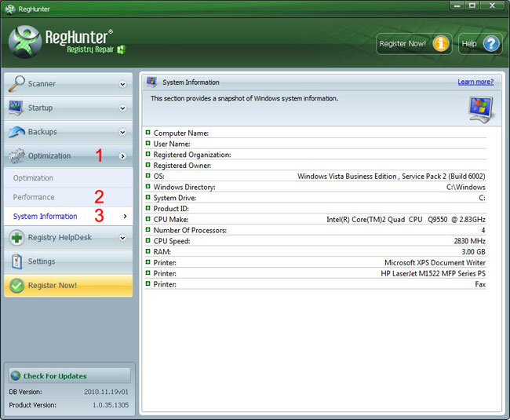Viewport: 510px width, 420px height.
Task: Click the Registry HelpDesk green cross icon
Action: click(16, 237)
